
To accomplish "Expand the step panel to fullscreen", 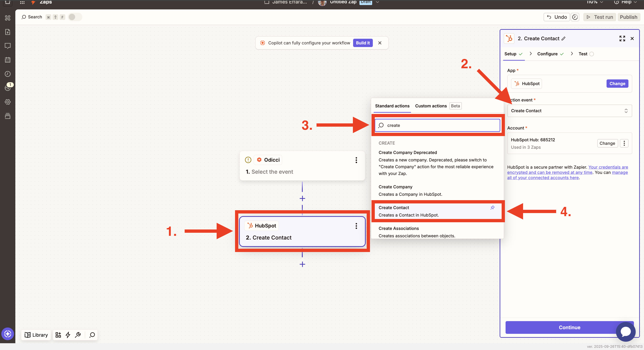I will tap(622, 38).
